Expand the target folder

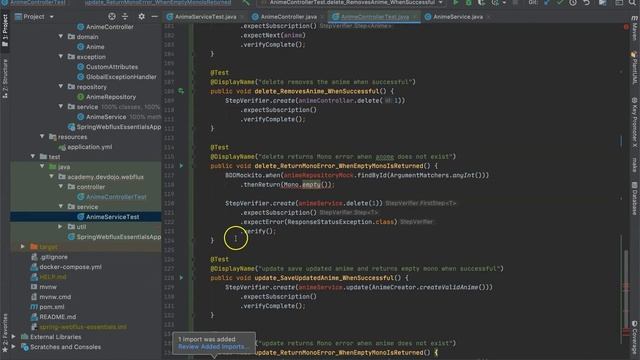23,247
